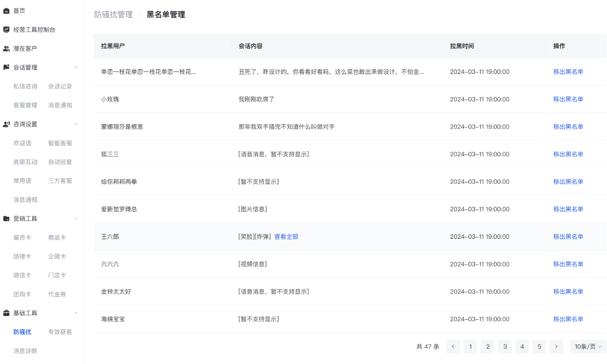This screenshot has width=607, height=364.
Task: Go to previous page arrow
Action: click(x=453, y=346)
